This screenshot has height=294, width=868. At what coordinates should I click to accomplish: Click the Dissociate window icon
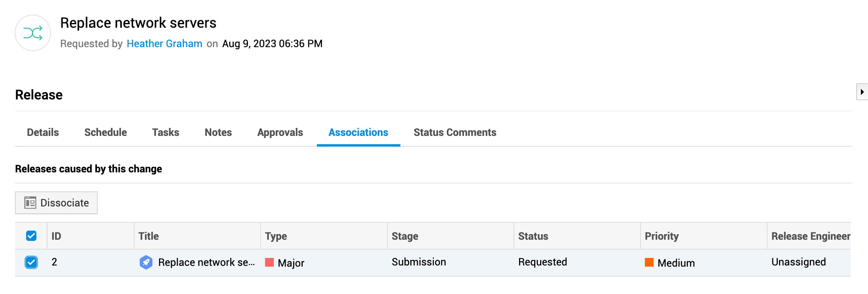(x=30, y=202)
